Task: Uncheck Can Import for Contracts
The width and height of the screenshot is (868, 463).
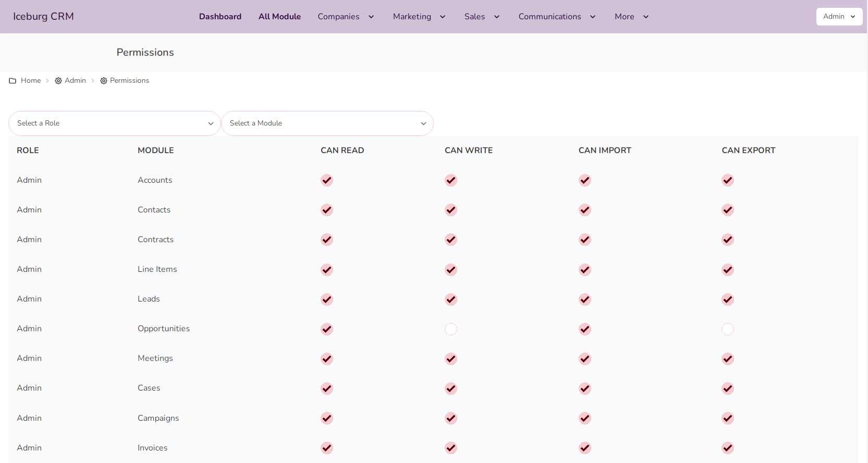Action: (x=585, y=240)
